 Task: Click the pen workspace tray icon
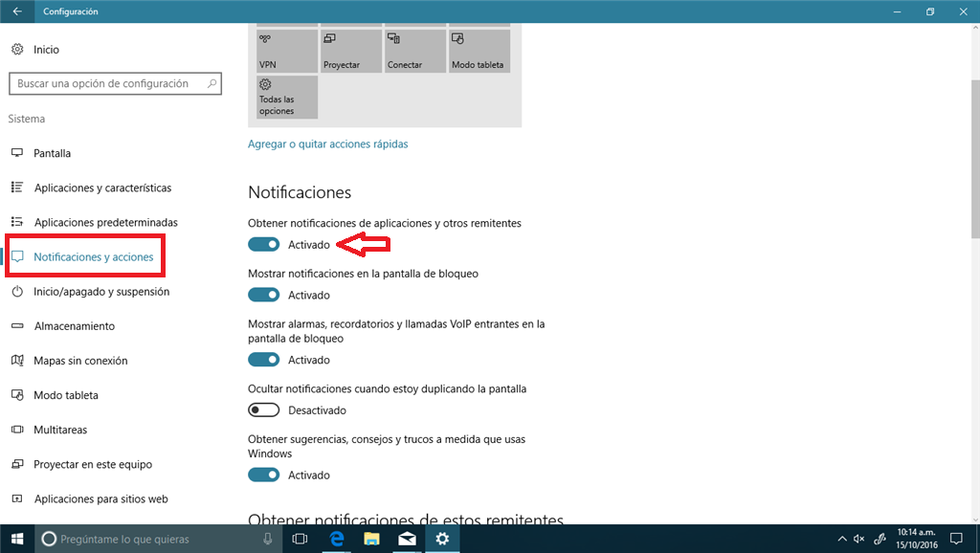click(880, 539)
